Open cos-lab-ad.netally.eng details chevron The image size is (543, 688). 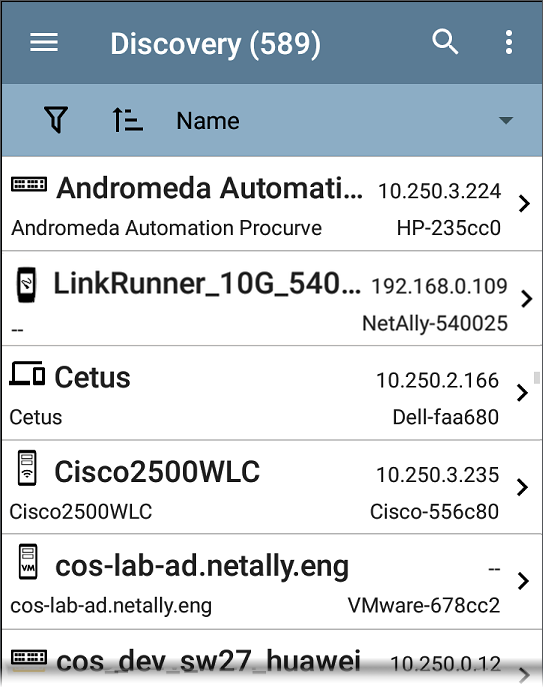pyautogui.click(x=523, y=581)
